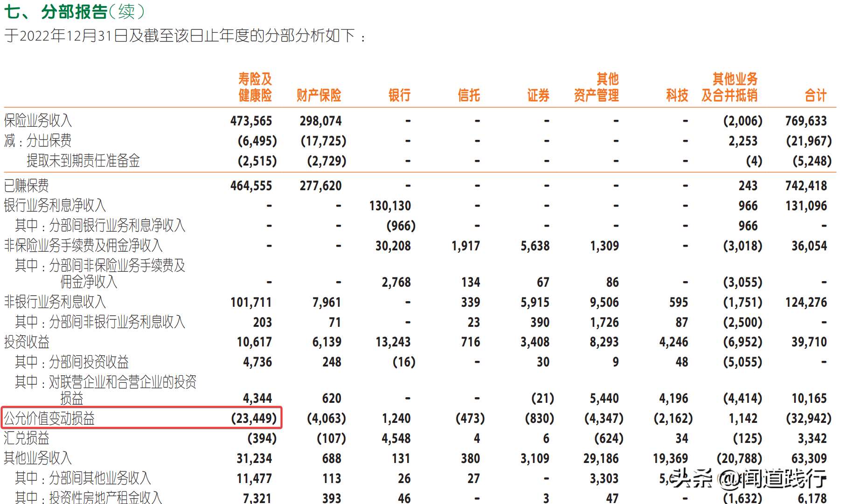Click value 11,477 in 分部间其他业务收入 row
Screen dimensions: 841x504
pyautogui.click(x=254, y=478)
